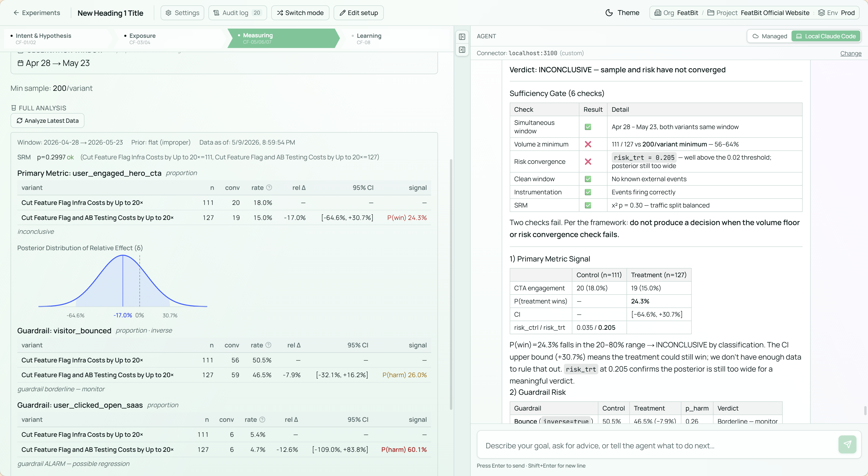Click the rate help icon in Primary Metric table
The image size is (868, 476).
[269, 188]
